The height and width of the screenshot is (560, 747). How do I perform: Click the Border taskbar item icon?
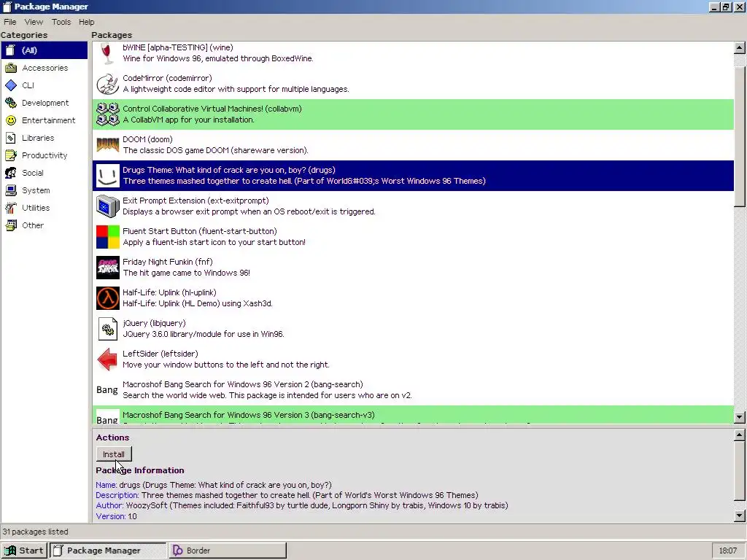pyautogui.click(x=178, y=551)
